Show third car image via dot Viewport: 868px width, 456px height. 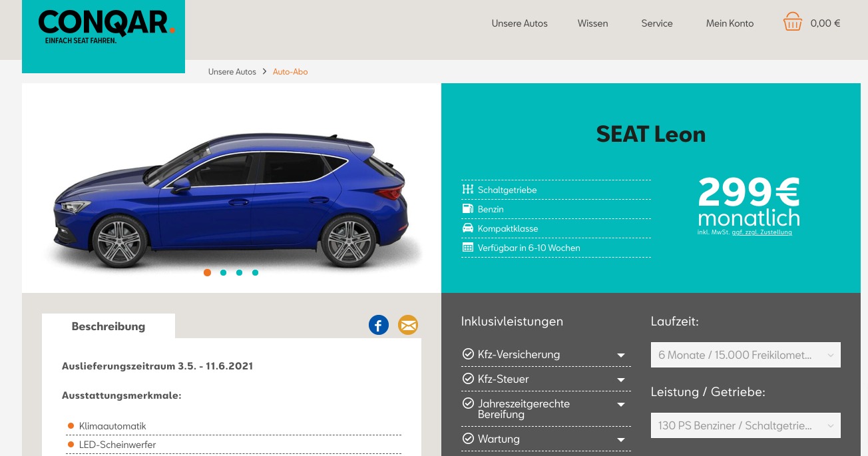coord(240,272)
